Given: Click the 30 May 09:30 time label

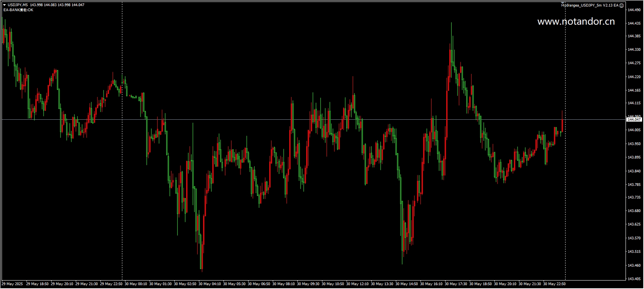Looking at the screenshot, I should (308, 284).
